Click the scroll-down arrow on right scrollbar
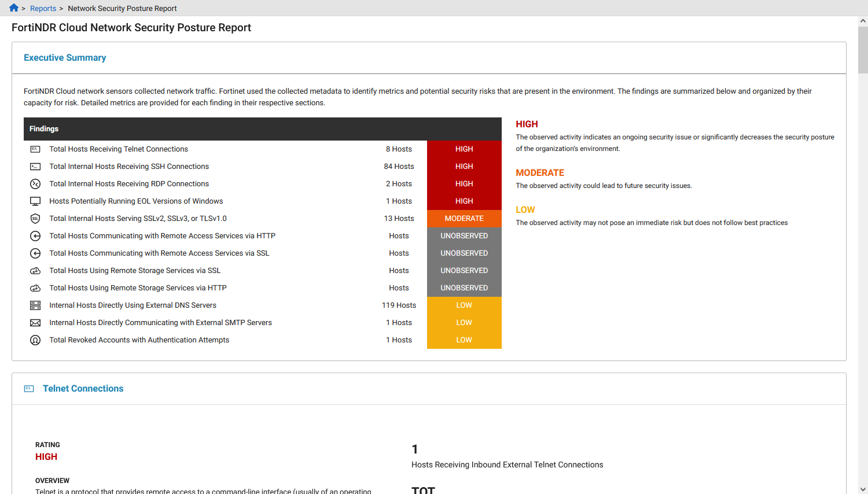 [x=863, y=490]
